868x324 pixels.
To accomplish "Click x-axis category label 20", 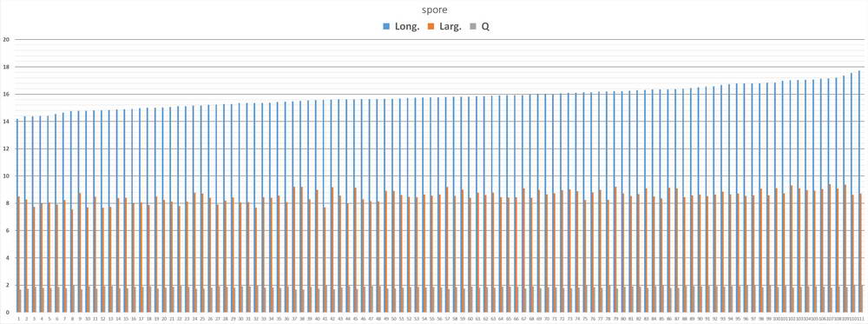I will tap(164, 319).
